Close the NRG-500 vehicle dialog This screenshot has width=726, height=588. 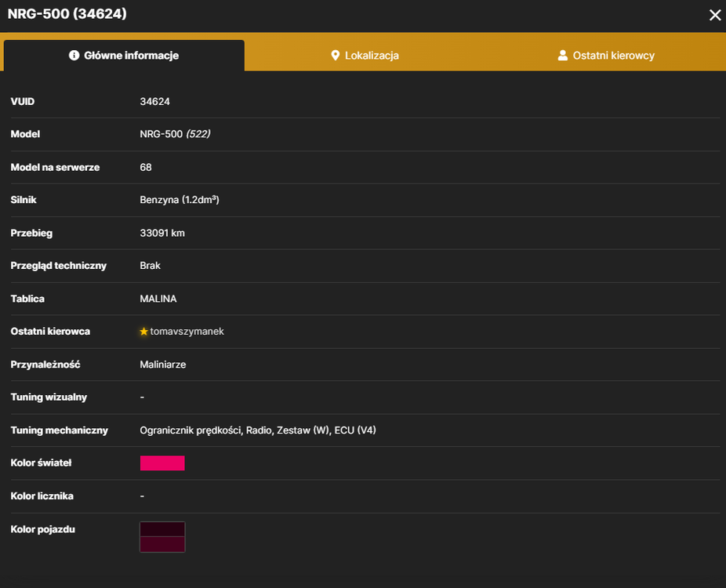pyautogui.click(x=715, y=15)
